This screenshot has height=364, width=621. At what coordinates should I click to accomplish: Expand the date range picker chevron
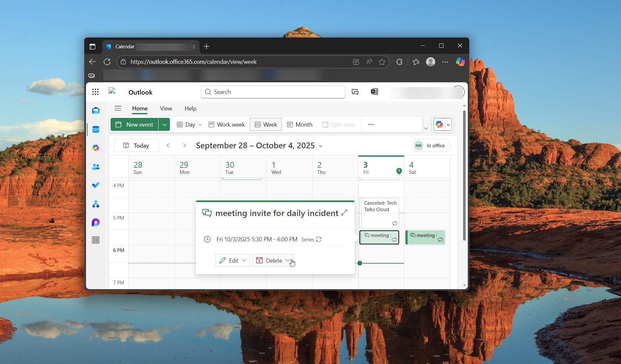click(x=321, y=146)
